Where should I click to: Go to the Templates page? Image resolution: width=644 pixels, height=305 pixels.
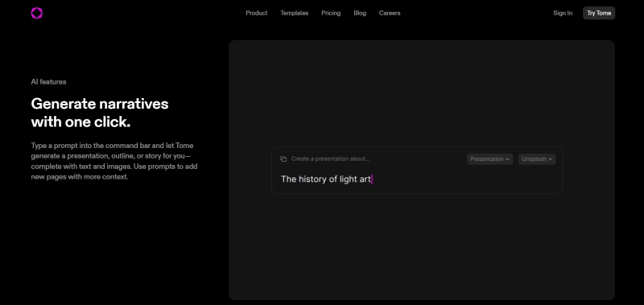point(294,13)
